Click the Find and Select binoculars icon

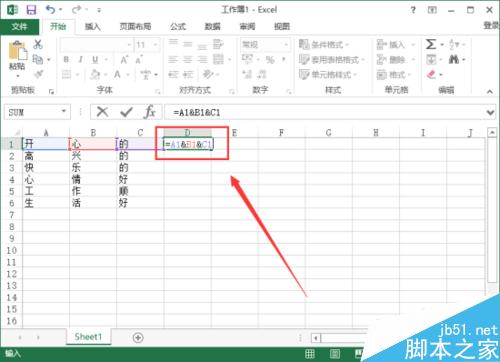tap(454, 60)
